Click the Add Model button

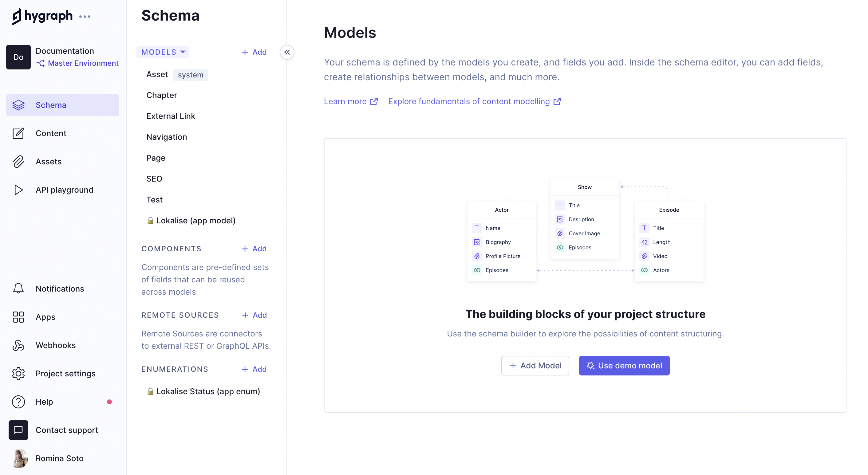pyautogui.click(x=535, y=366)
